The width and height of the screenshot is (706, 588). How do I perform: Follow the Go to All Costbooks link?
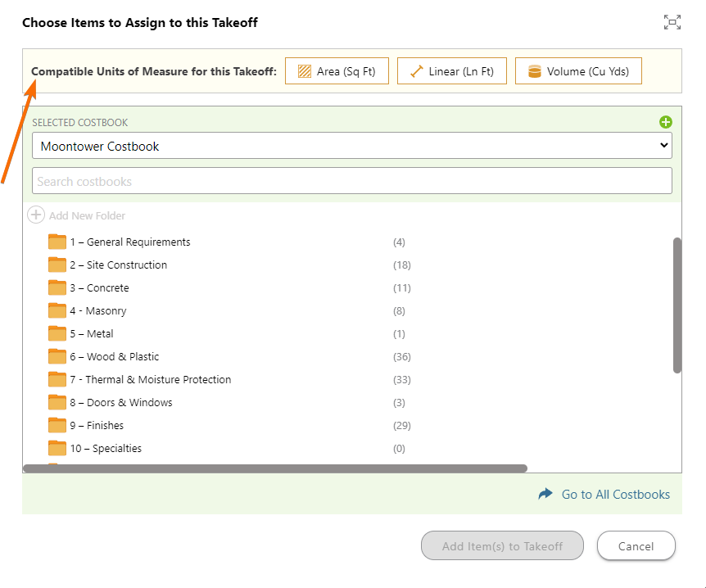tap(615, 495)
